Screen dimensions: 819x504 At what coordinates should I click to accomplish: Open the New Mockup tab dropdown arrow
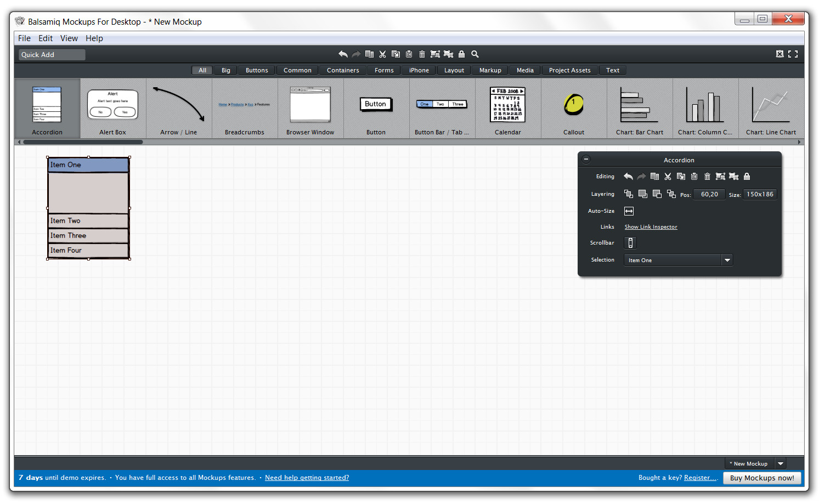[x=780, y=463]
